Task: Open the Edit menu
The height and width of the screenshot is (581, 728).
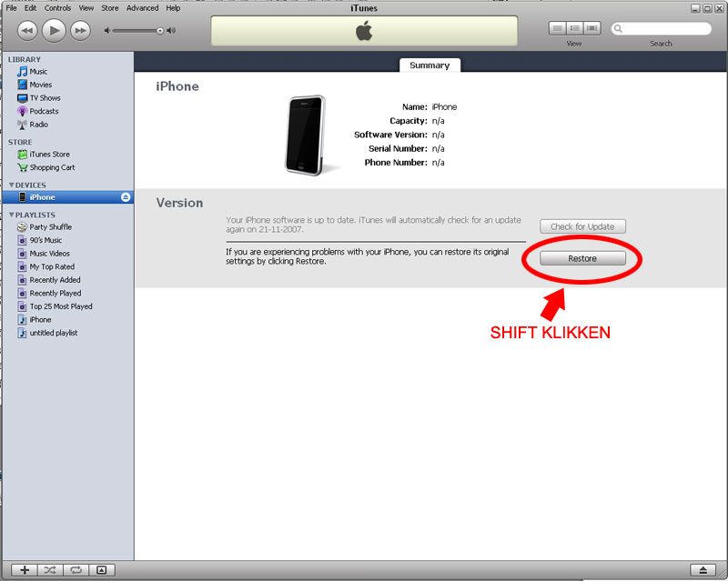Action: 30,8
